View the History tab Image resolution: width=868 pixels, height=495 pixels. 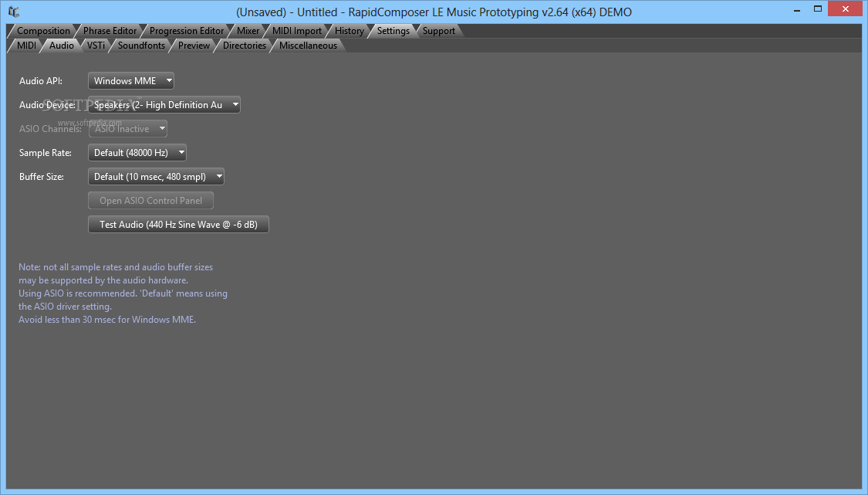coord(350,31)
